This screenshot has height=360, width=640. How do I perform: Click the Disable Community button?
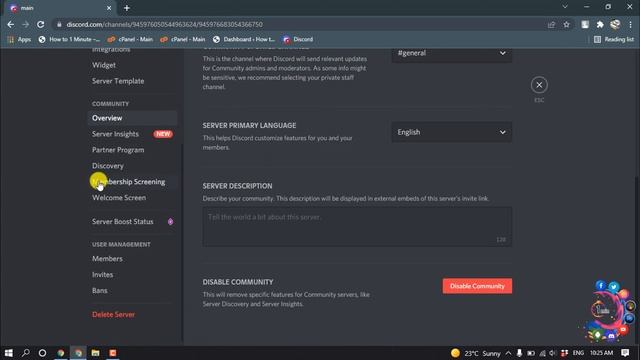click(477, 286)
